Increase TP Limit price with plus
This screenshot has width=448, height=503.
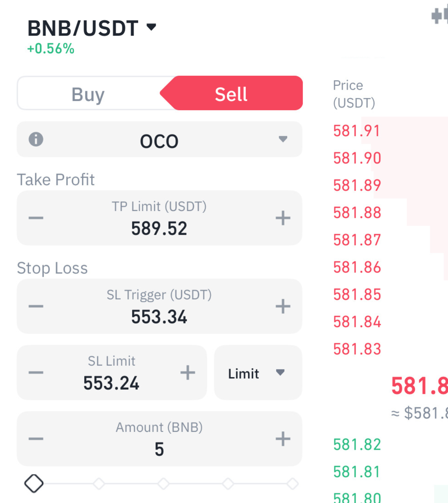pos(283,218)
